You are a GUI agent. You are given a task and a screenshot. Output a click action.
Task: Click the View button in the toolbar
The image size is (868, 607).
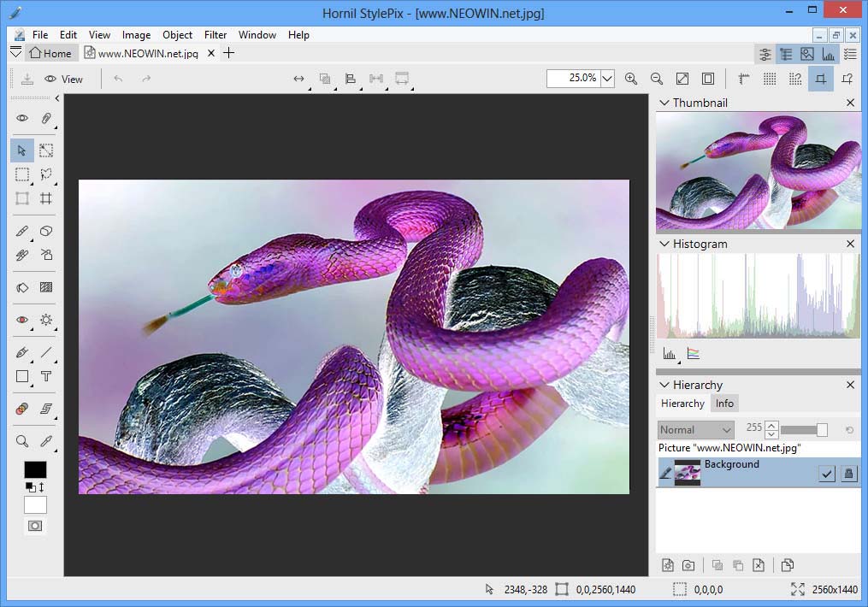coord(64,79)
